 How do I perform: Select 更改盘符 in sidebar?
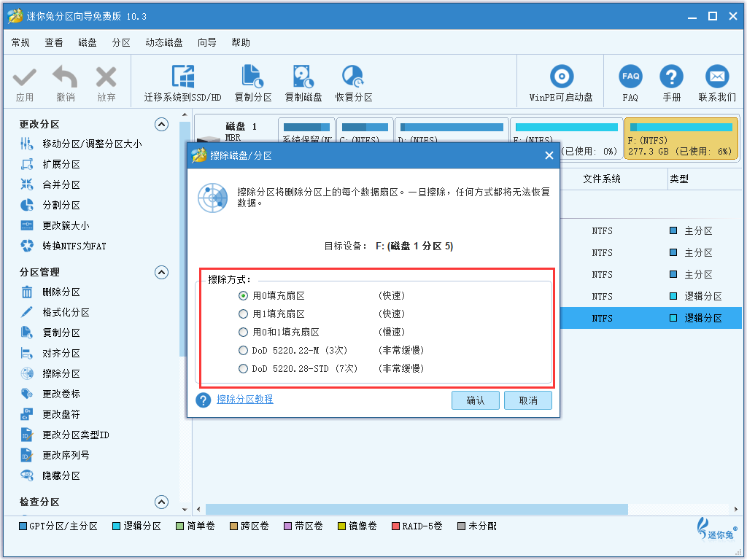point(50,415)
